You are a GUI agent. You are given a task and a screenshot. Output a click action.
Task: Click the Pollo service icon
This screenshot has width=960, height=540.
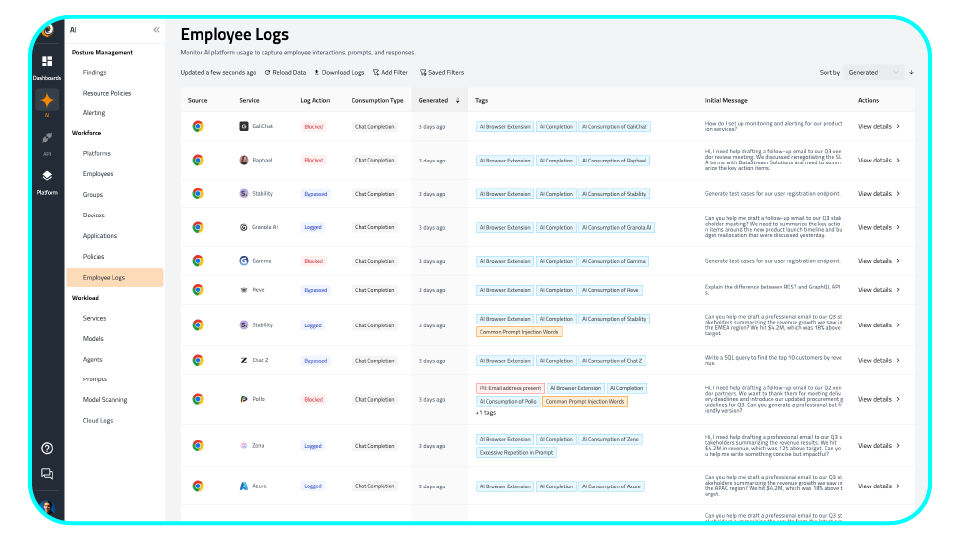click(x=244, y=399)
